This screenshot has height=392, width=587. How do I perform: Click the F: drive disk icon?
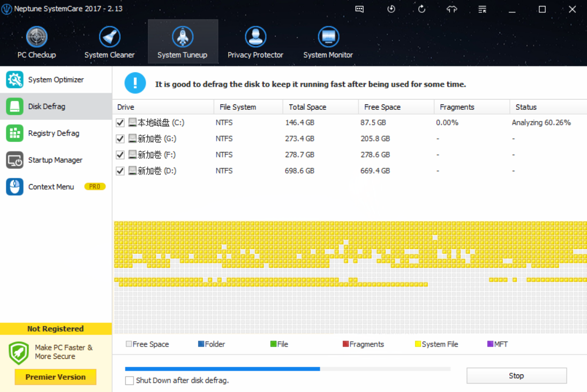click(132, 154)
